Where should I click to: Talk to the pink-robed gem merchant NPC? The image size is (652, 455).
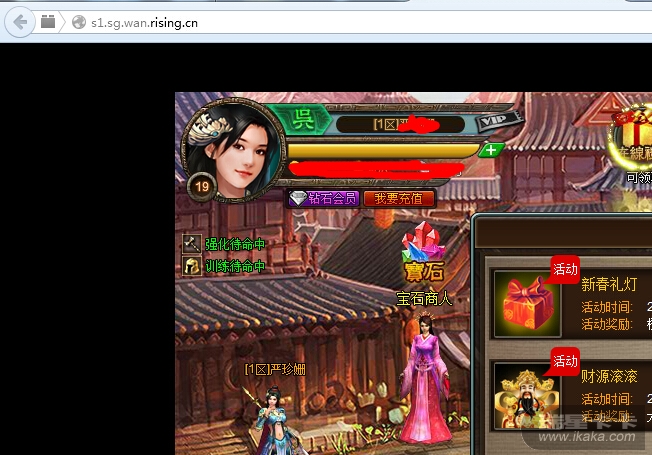(425, 378)
